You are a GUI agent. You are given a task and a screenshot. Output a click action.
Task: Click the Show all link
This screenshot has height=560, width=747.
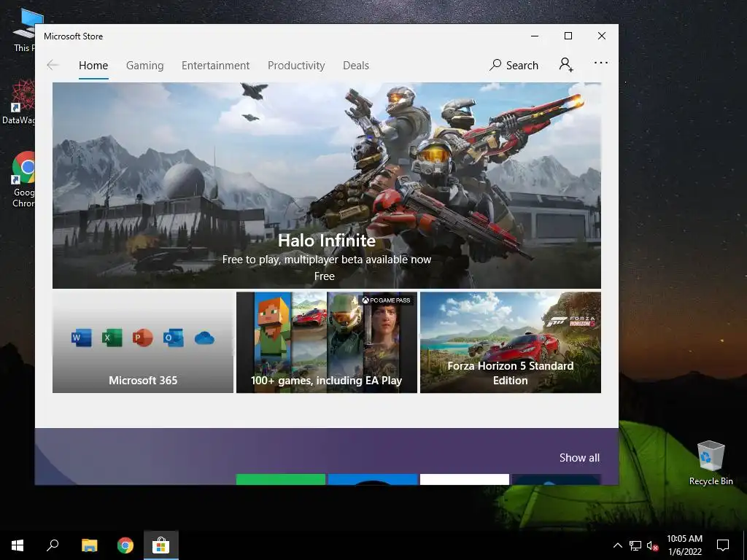[x=579, y=458]
